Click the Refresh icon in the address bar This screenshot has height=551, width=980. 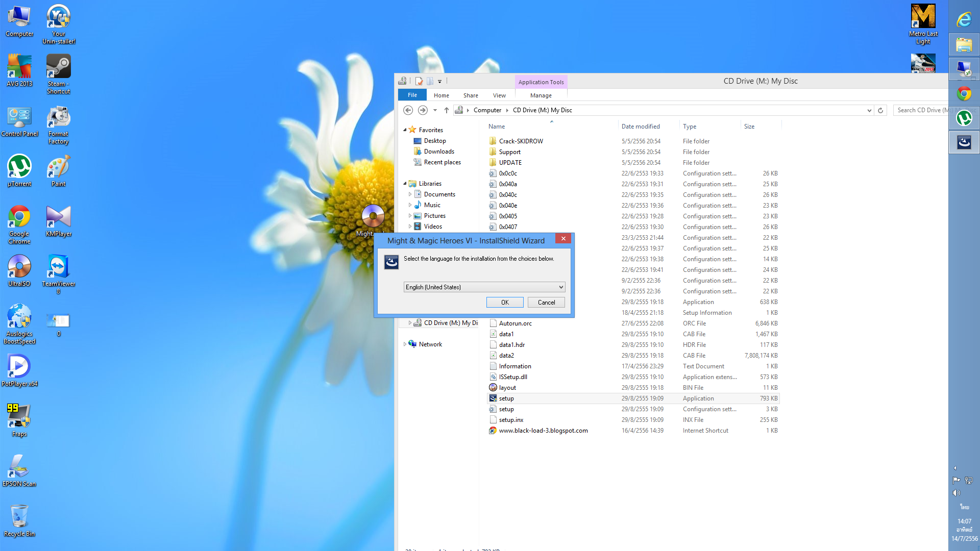tap(880, 110)
